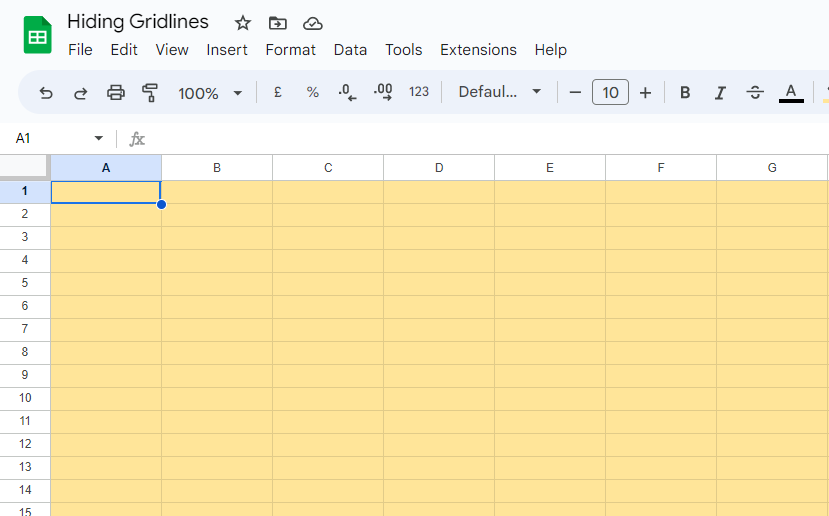Screen dimensions: 829x516
Task: Star the Hiding Gridlines document
Action: pos(243,23)
